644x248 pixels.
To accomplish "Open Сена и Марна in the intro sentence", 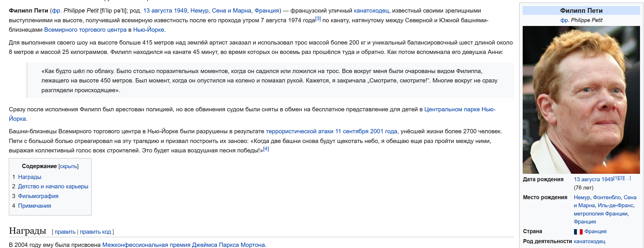I will (232, 11).
